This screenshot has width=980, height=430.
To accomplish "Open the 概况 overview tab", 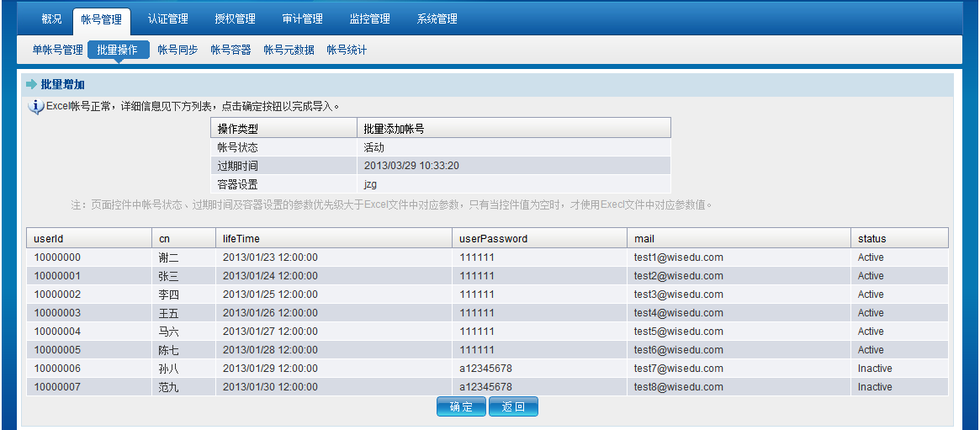I will pyautogui.click(x=51, y=19).
